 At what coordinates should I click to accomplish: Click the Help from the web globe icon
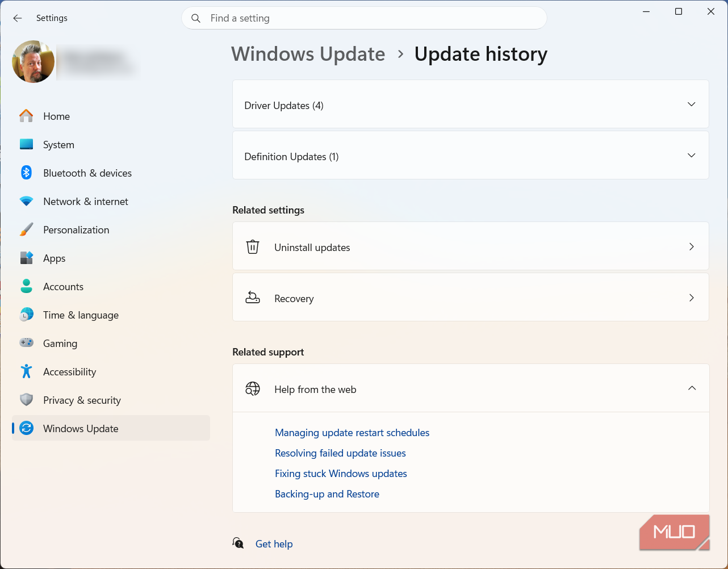coord(253,389)
